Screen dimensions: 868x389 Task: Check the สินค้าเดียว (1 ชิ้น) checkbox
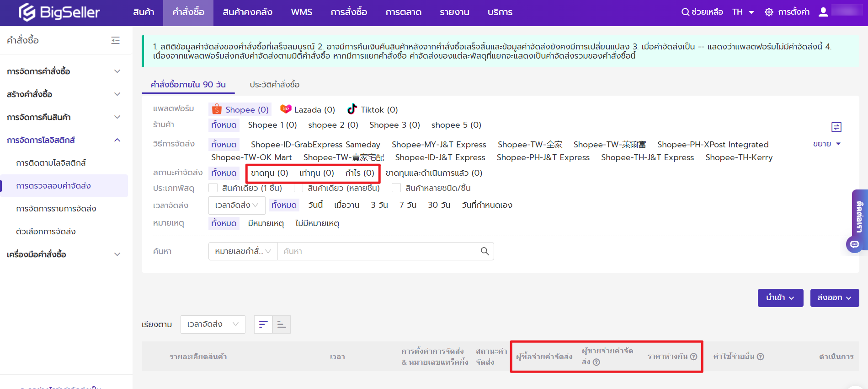tap(213, 188)
